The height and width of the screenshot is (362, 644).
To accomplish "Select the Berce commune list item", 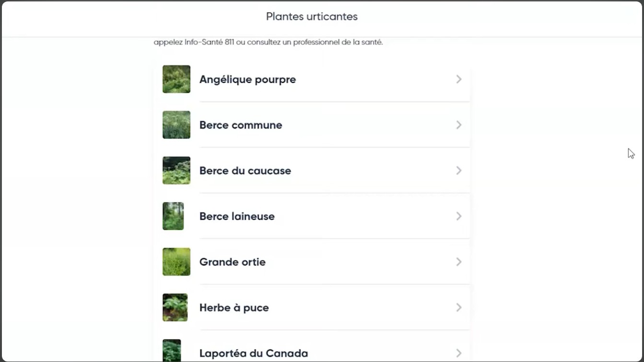I will tap(241, 125).
